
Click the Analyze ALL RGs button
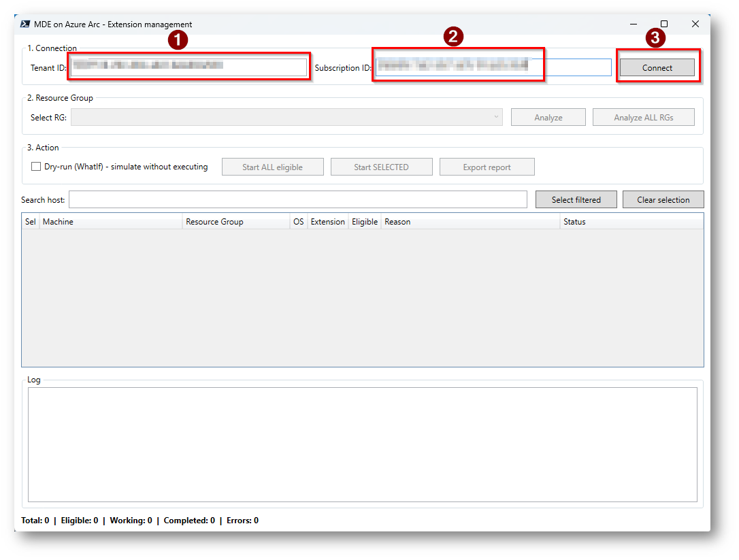pos(643,117)
